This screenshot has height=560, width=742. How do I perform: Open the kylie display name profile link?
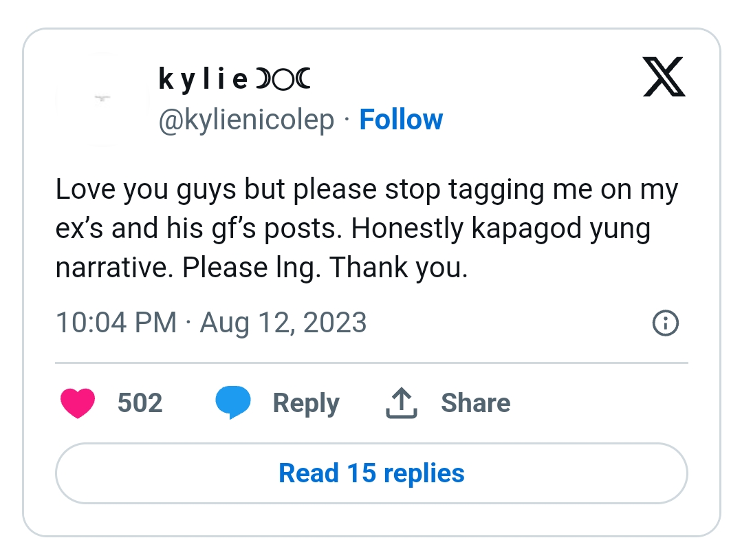(x=203, y=80)
